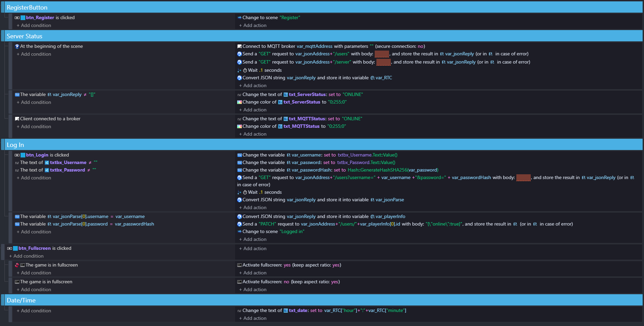The height and width of the screenshot is (326, 644).
Task: Click "ONLINE" text value for txt_ServerStatus
Action: (x=353, y=95)
